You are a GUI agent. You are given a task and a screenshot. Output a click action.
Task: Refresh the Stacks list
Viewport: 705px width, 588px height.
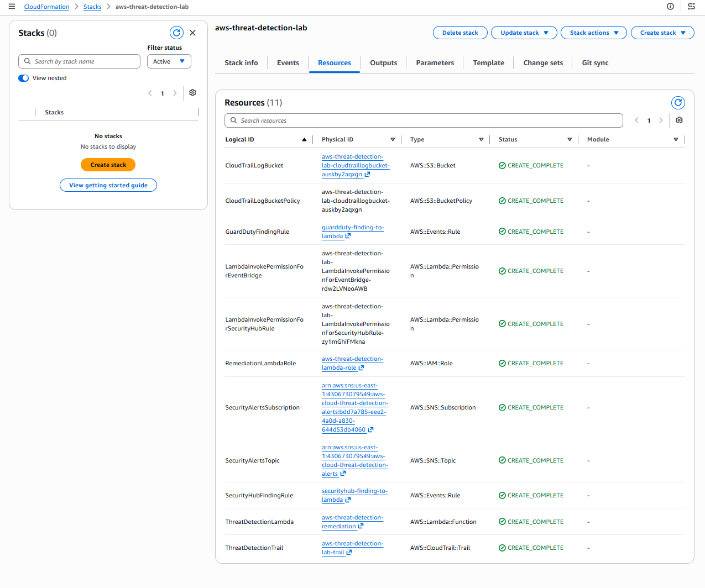pyautogui.click(x=176, y=33)
